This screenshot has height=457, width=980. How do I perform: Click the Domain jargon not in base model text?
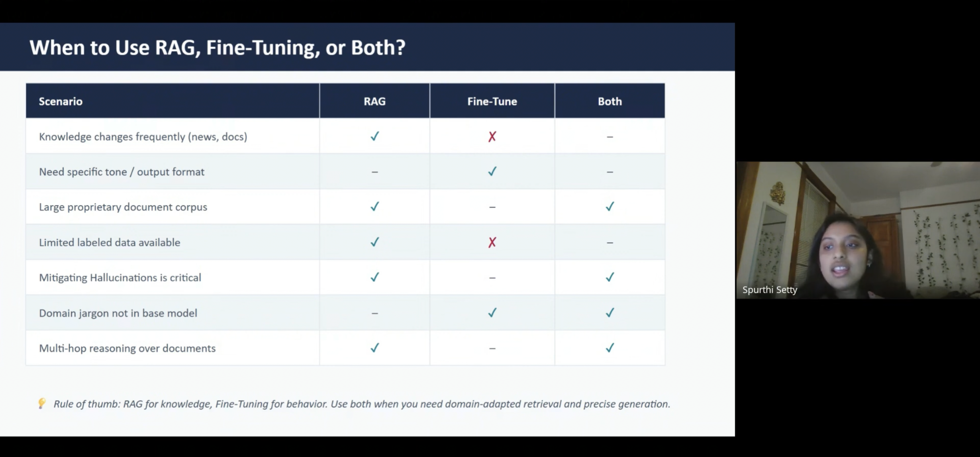click(118, 313)
